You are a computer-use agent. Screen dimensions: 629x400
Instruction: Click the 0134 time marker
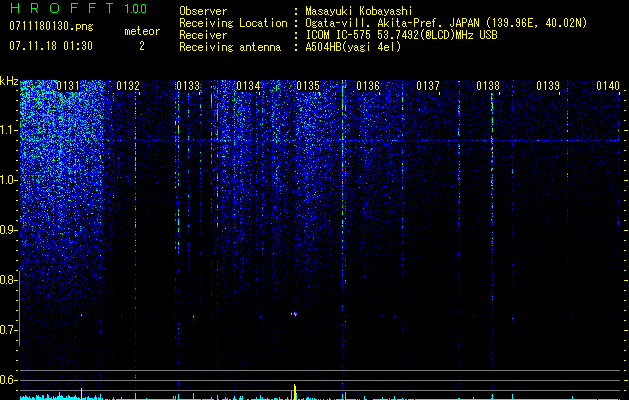pyautogui.click(x=248, y=86)
